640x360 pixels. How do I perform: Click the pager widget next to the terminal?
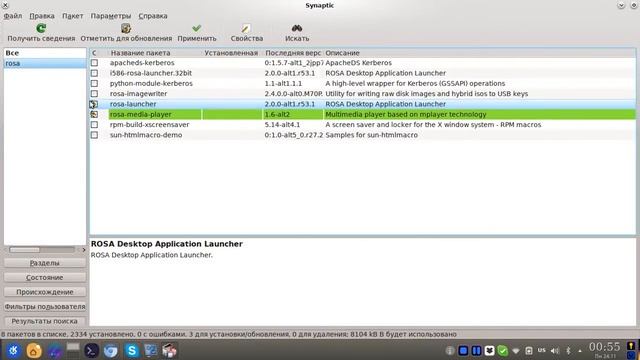click(x=73, y=351)
